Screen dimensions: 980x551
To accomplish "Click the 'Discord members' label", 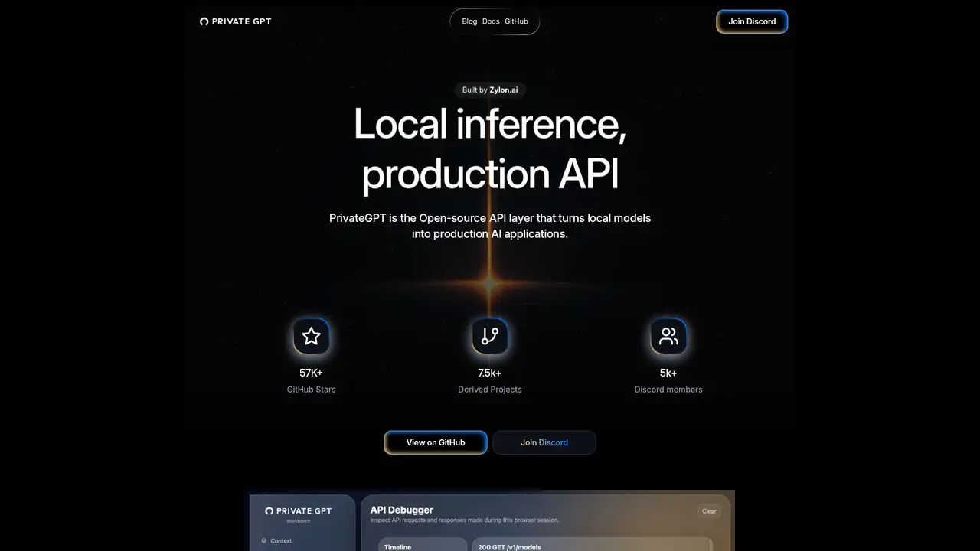I will [668, 390].
